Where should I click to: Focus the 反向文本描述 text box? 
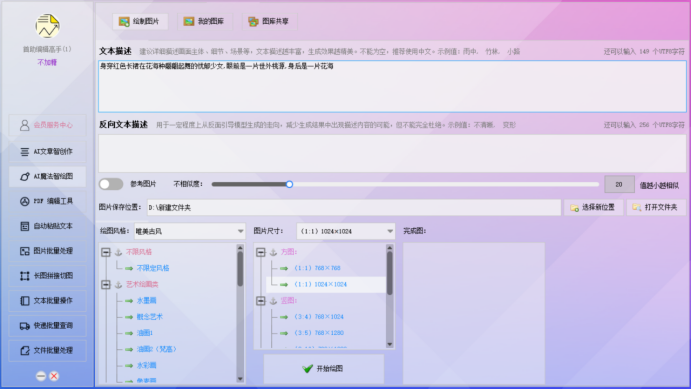click(x=392, y=153)
